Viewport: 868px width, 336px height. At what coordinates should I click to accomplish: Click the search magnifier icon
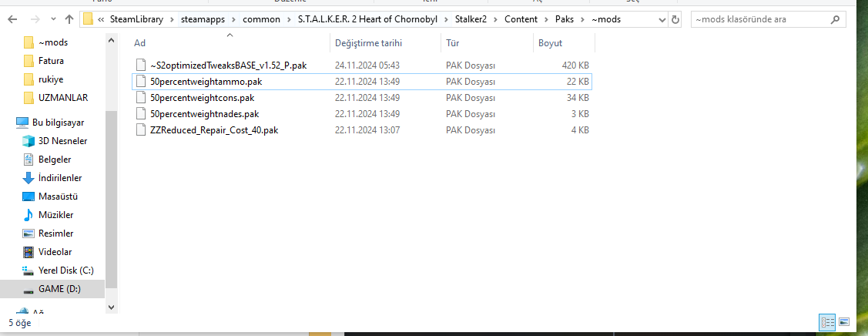click(x=836, y=19)
